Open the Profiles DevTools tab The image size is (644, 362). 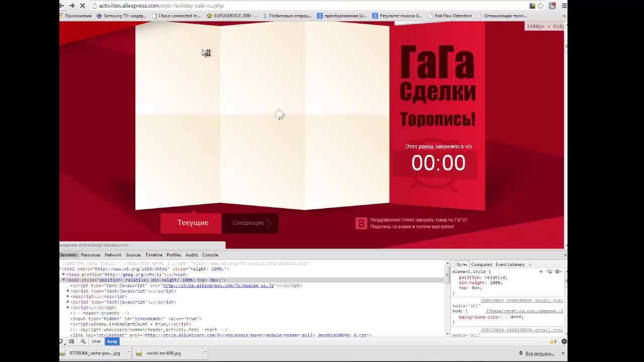(x=174, y=255)
